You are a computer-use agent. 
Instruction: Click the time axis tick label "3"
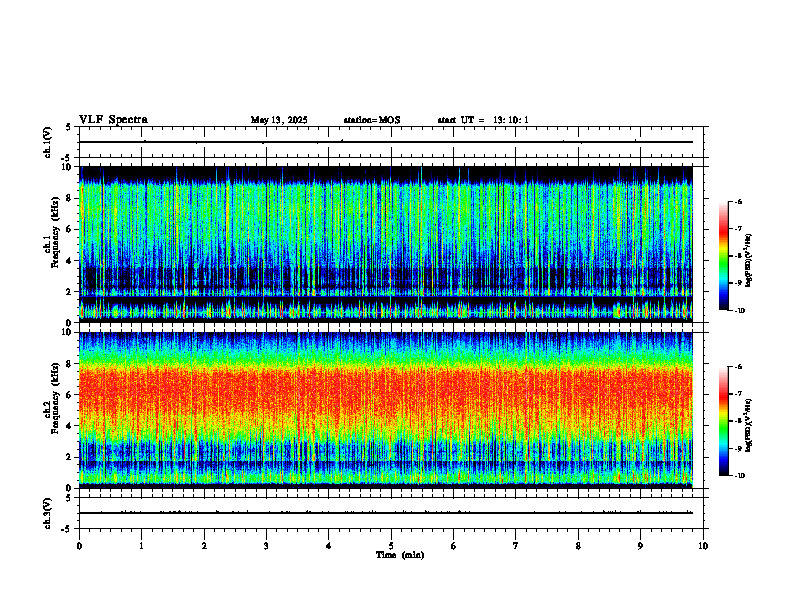(x=266, y=546)
